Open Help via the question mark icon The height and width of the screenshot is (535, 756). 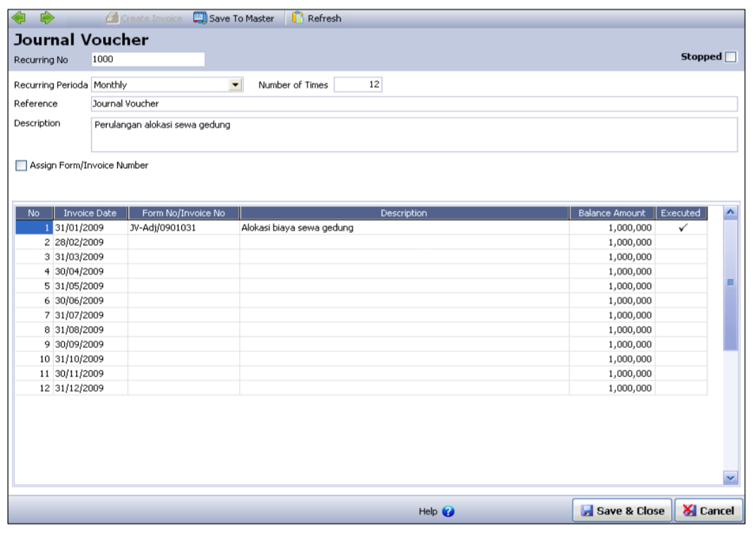pos(449,512)
